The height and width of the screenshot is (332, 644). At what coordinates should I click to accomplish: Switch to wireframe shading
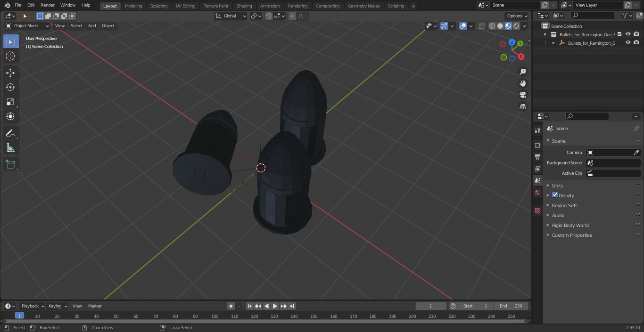(x=492, y=26)
